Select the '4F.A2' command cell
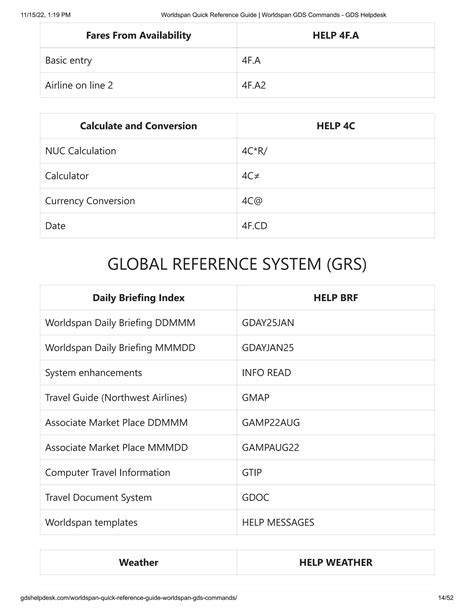Image resolution: width=474 pixels, height=613 pixels. point(336,85)
